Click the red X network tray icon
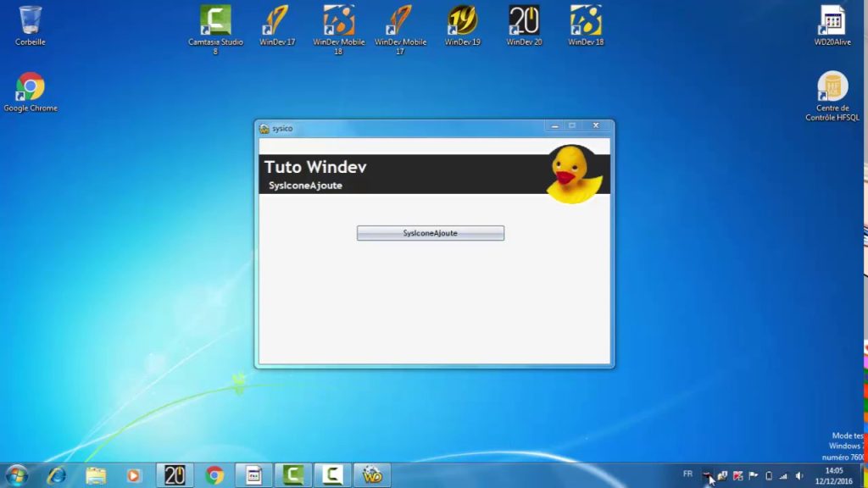 (737, 475)
